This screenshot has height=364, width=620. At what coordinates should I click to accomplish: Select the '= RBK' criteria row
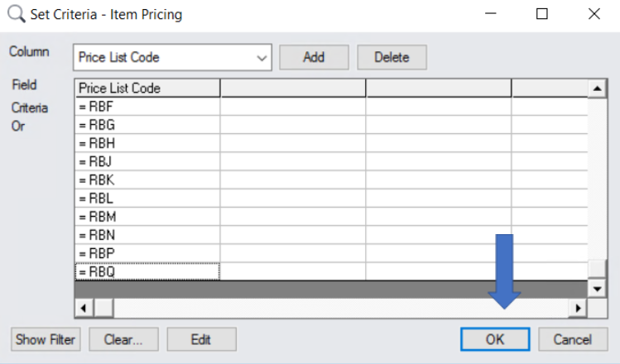(x=147, y=180)
